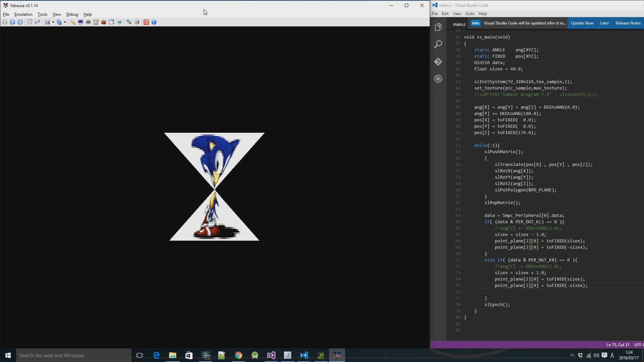Click the blue info about icon
644x362 pixels.
pos(154,22)
